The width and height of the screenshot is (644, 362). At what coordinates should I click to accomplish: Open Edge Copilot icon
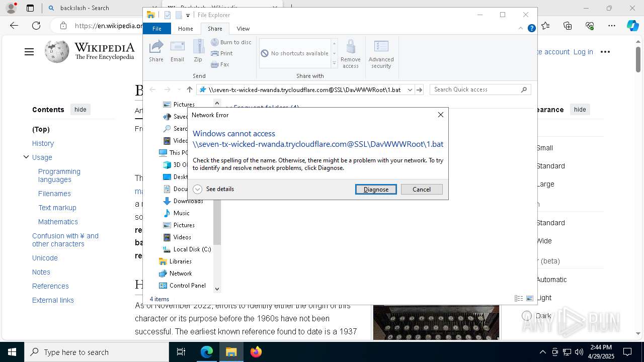coord(632,26)
